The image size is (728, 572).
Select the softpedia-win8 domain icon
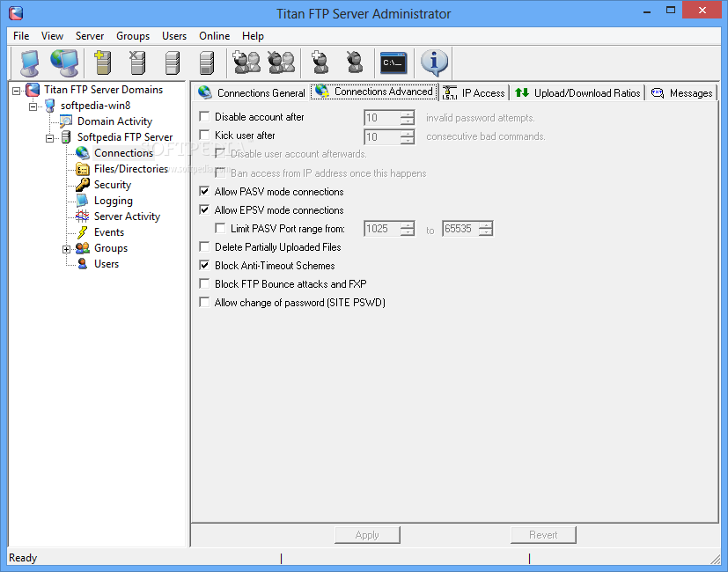click(x=49, y=106)
